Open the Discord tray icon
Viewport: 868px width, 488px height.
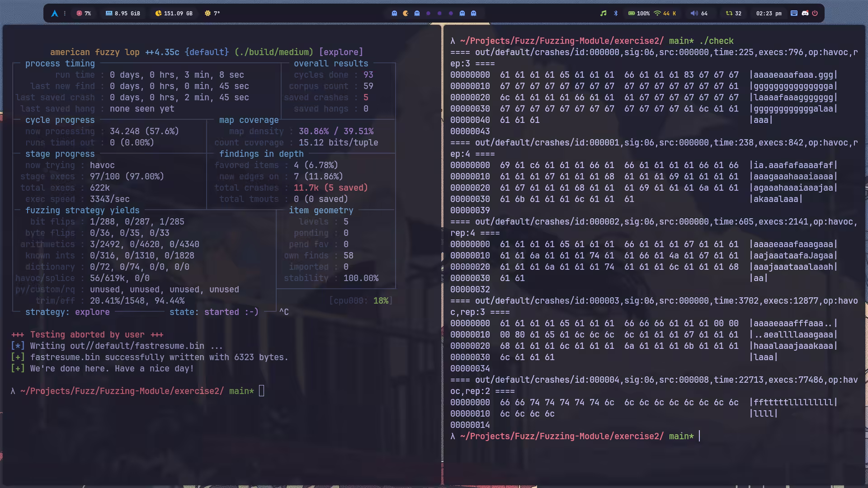[805, 14]
